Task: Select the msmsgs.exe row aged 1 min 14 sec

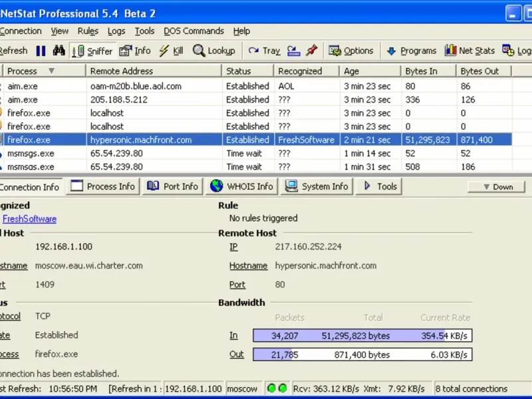Action: point(256,154)
